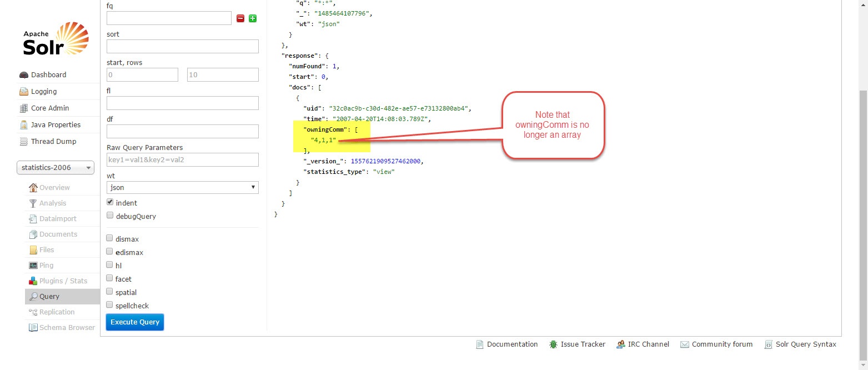
Task: Enable the facet checkbox
Action: pyautogui.click(x=110, y=278)
